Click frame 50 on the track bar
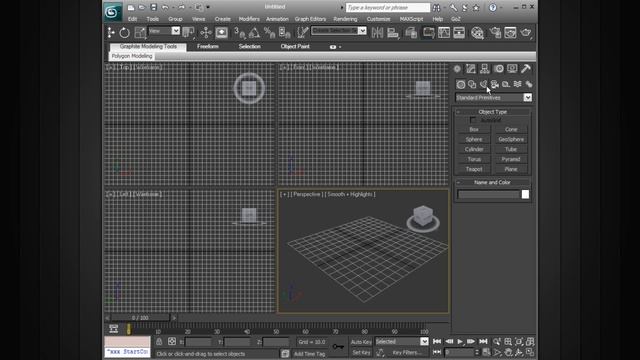 pyautogui.click(x=276, y=330)
